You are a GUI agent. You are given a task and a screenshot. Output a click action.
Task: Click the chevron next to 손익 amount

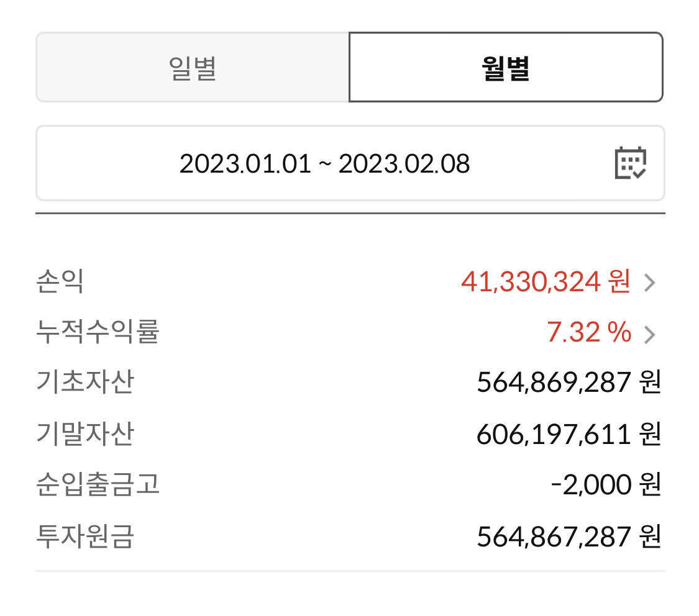651,284
